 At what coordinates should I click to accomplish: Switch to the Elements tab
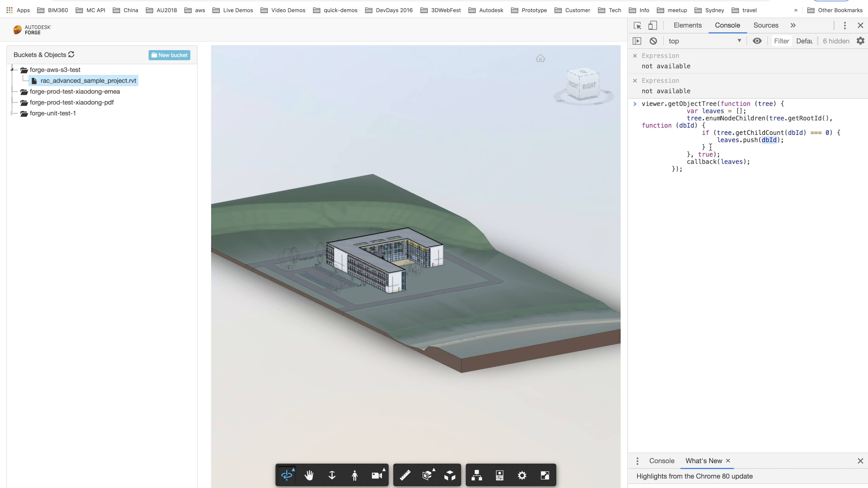(687, 25)
